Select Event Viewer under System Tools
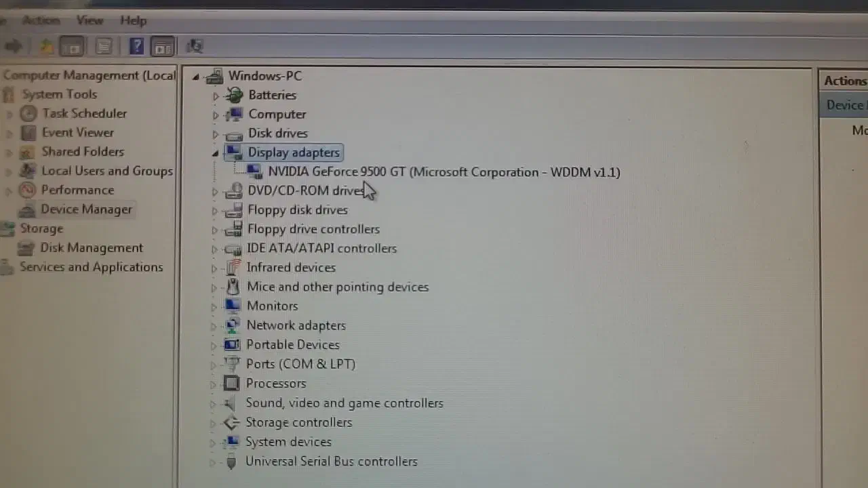Image resolution: width=868 pixels, height=488 pixels. 77,133
